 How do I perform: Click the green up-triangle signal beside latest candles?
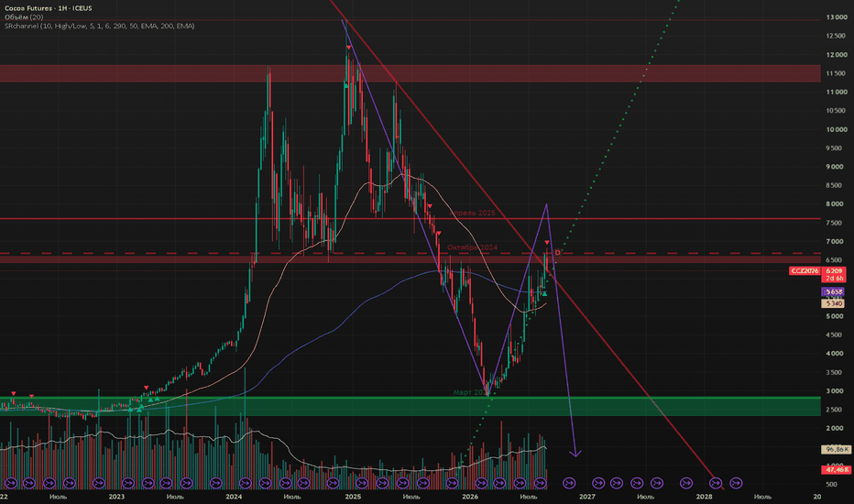pos(544,293)
